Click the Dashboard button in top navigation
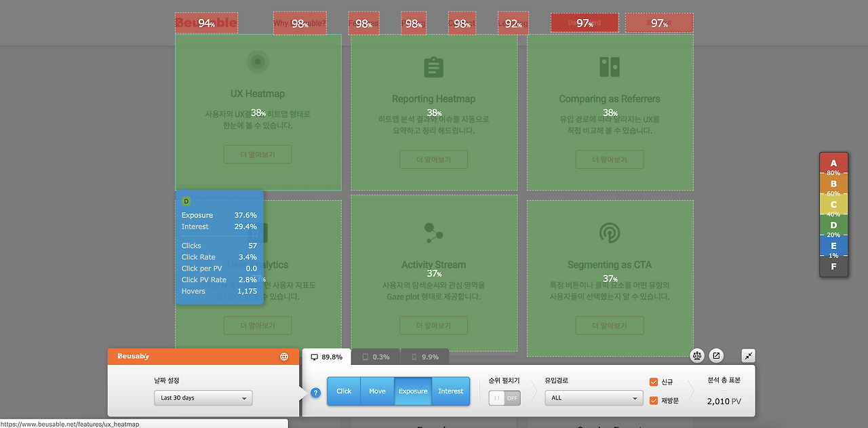Viewport: 868px width, 428px height. pos(585,22)
